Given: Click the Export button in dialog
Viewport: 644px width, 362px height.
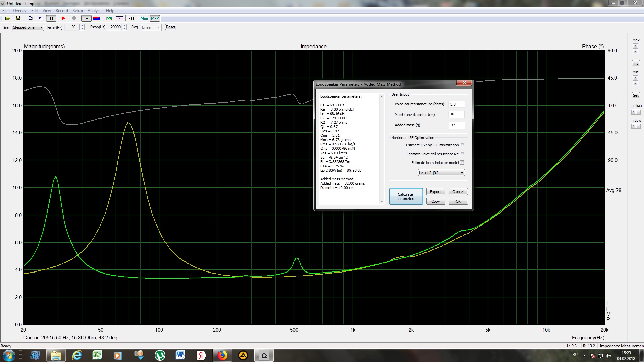Looking at the screenshot, I should (435, 192).
